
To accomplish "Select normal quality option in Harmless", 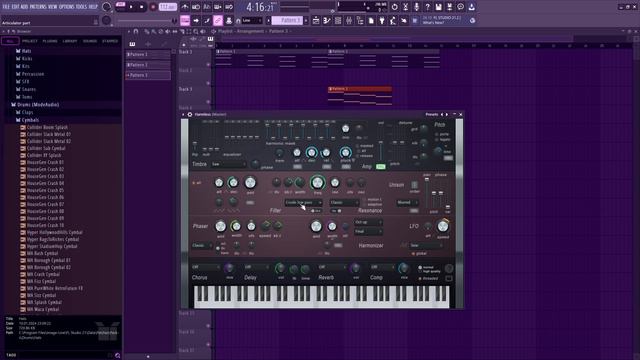I will pos(427,267).
